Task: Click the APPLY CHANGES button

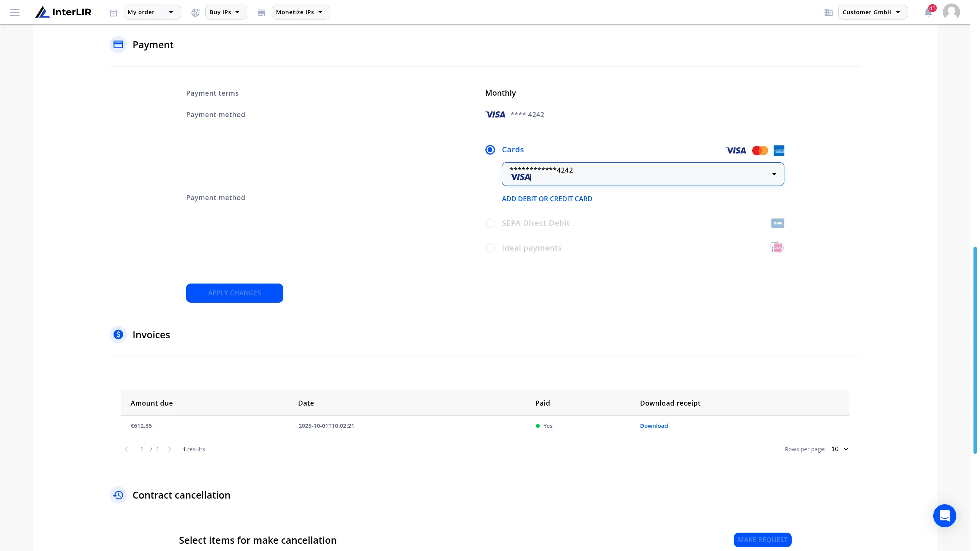Action: (234, 293)
